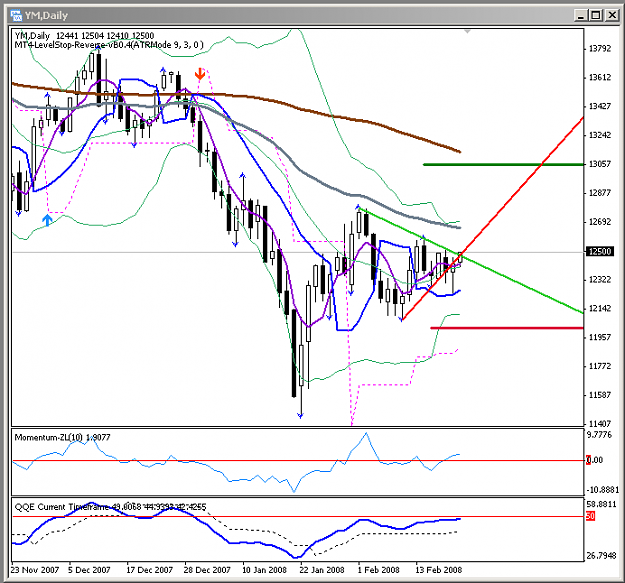Click the 12142 price scale label
Image resolution: width=625 pixels, height=583 pixels.
599,308
